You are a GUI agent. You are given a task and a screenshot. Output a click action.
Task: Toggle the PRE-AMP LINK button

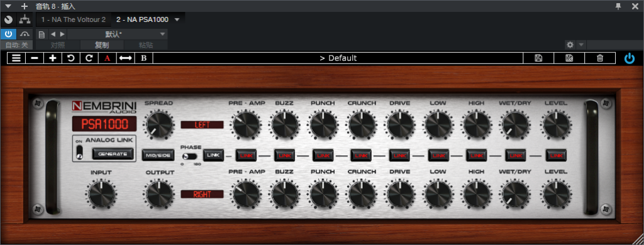(246, 156)
